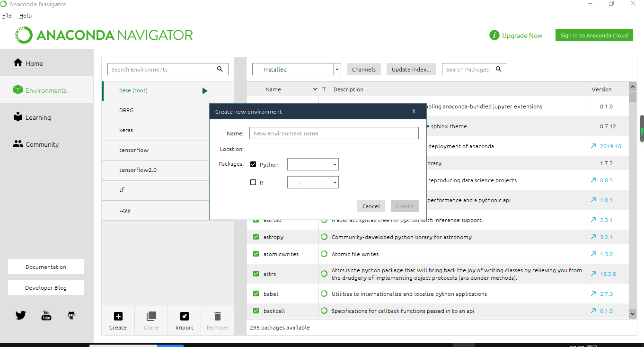
Task: Open the Documentation button
Action: [46, 267]
